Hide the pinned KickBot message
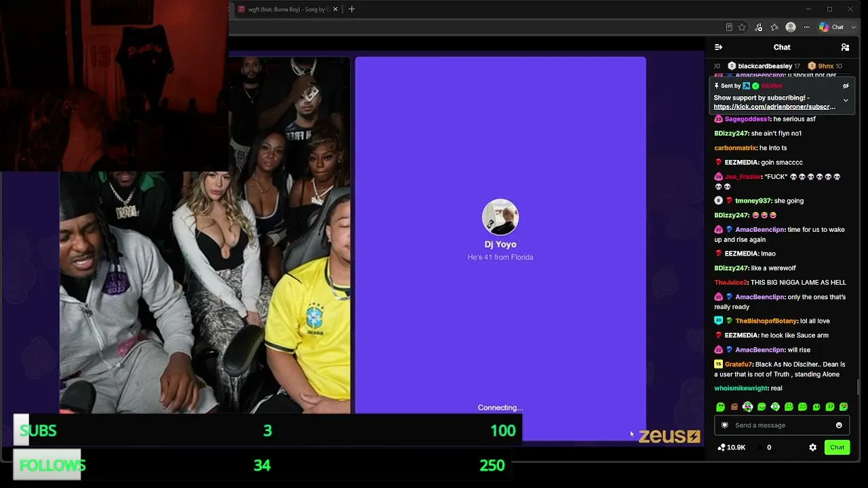 coord(846,86)
